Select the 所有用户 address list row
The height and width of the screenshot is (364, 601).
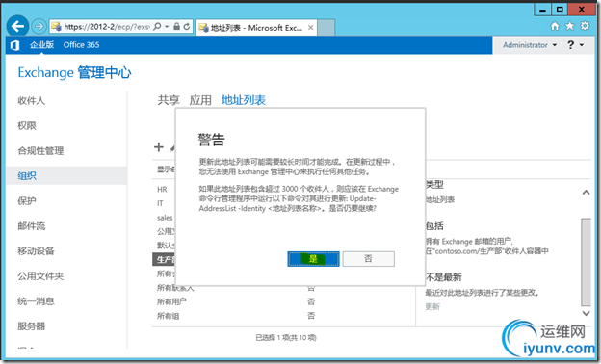pyautogui.click(x=283, y=302)
